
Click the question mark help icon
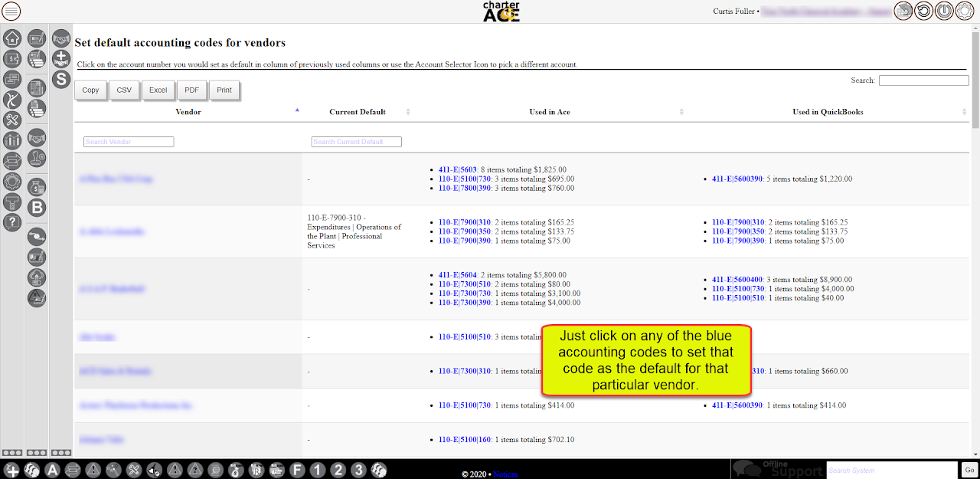pyautogui.click(x=12, y=222)
